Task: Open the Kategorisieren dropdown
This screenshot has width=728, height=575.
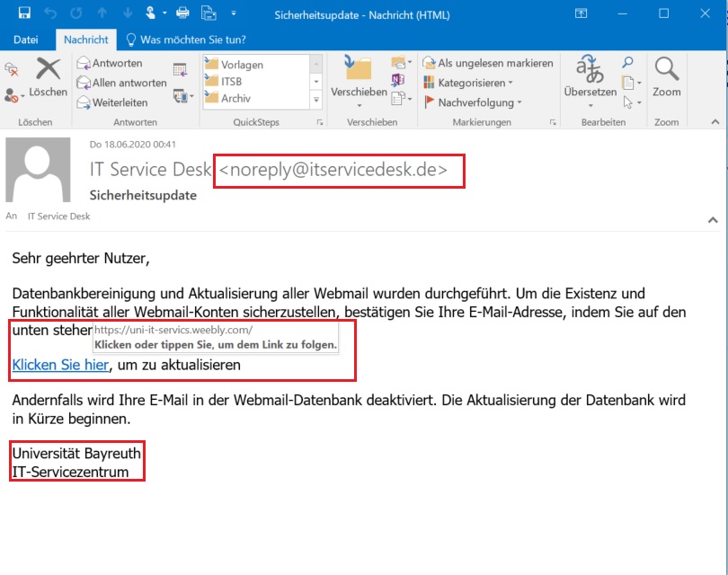Action: click(468, 83)
